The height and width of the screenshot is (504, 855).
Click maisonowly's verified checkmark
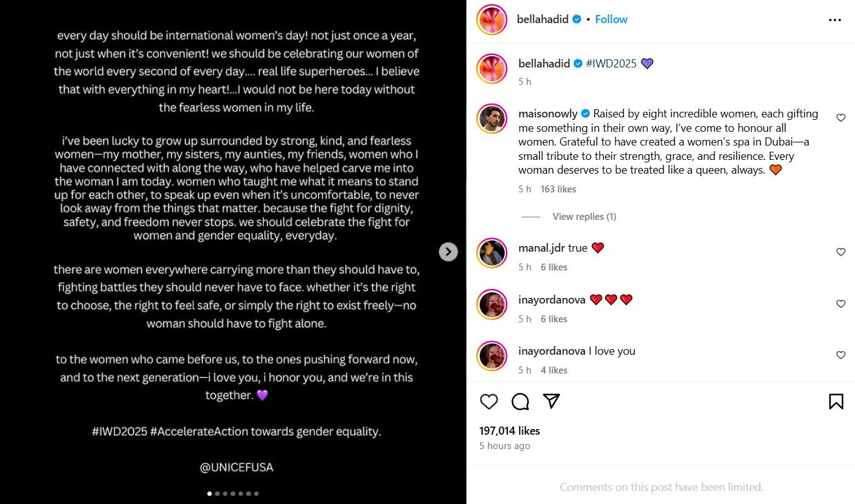tap(585, 114)
